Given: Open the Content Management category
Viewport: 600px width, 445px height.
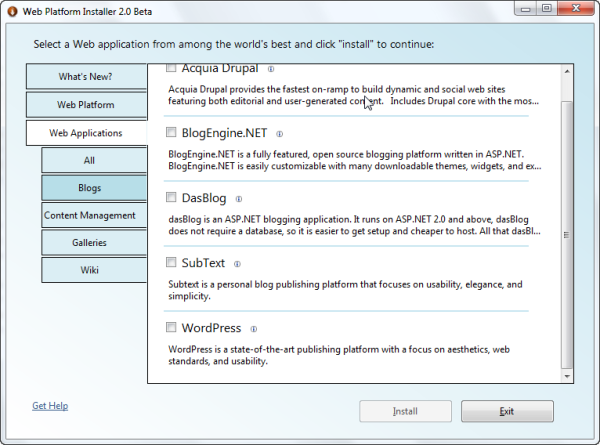Looking at the screenshot, I should coord(94,215).
